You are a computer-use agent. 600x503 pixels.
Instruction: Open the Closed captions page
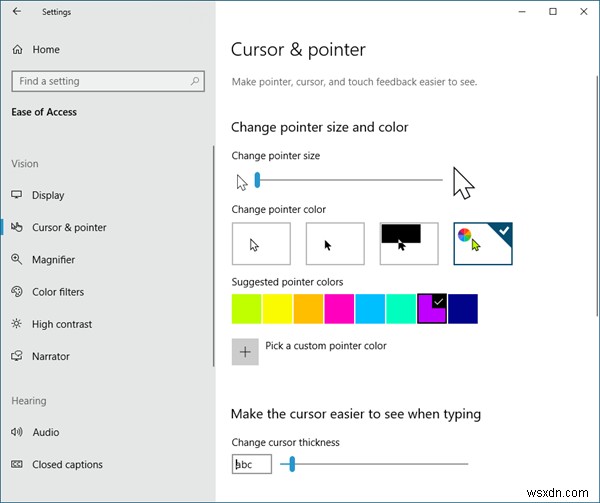pos(67,464)
